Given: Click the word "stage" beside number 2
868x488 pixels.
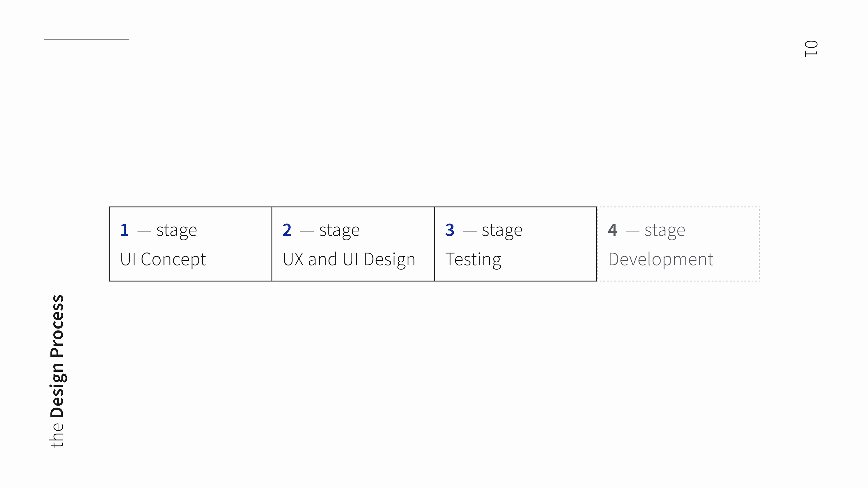Looking at the screenshot, I should [339, 231].
